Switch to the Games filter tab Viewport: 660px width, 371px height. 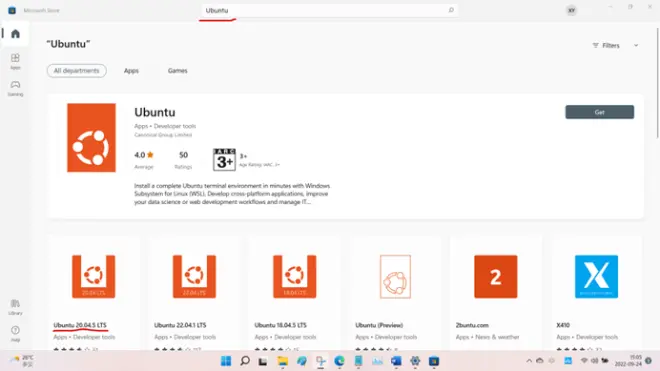(178, 71)
